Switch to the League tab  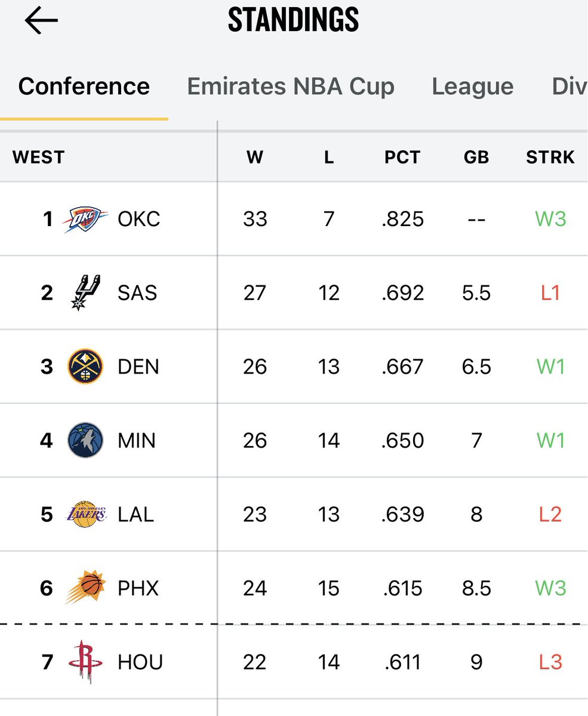(x=473, y=87)
